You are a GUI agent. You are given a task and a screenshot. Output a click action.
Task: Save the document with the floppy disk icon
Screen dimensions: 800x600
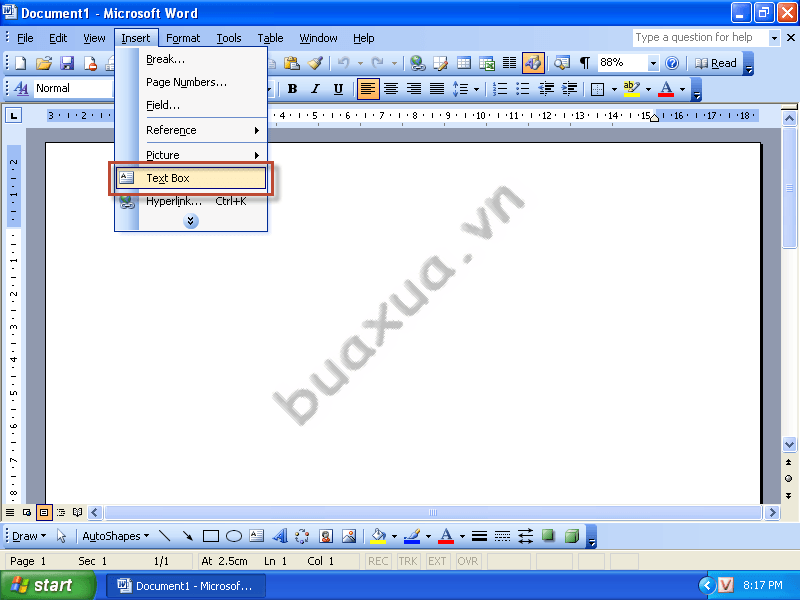click(x=67, y=63)
